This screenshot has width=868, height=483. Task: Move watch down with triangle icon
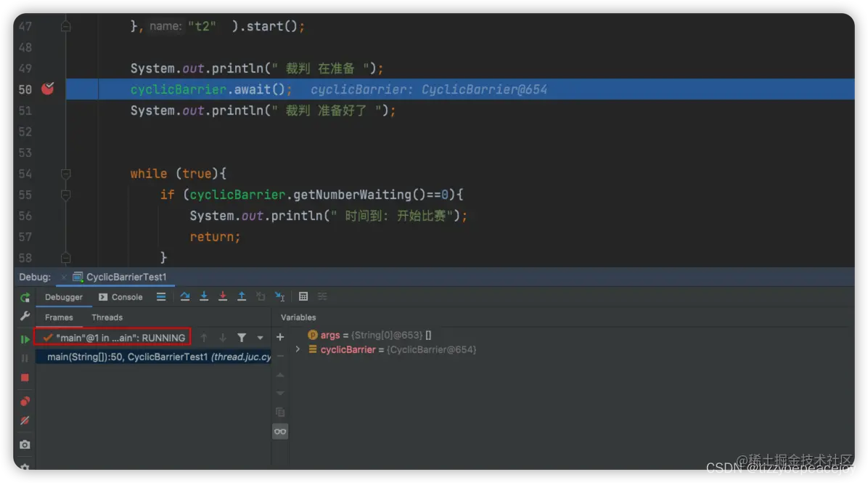[x=280, y=393]
